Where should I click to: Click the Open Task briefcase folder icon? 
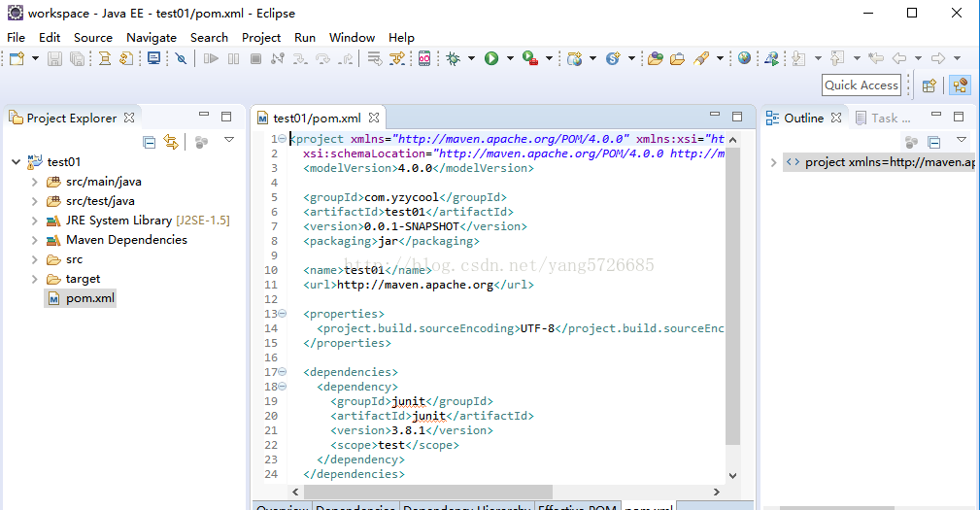point(677,58)
